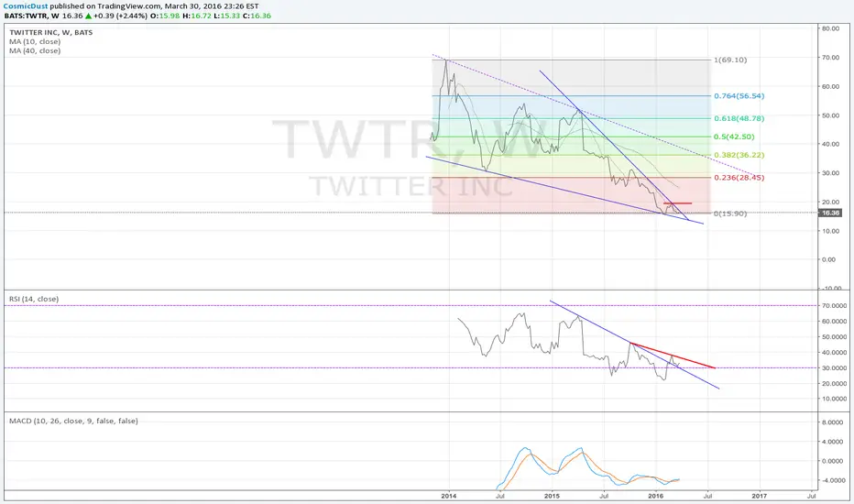Click the H:16.72 high value in header
854x504 pixels.
(x=196, y=16)
